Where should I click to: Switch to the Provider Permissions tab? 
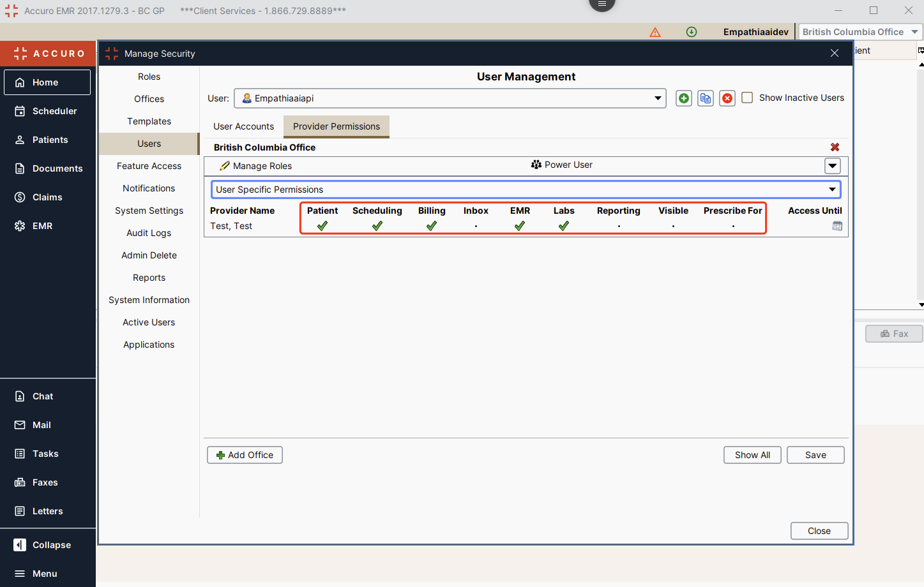click(337, 126)
